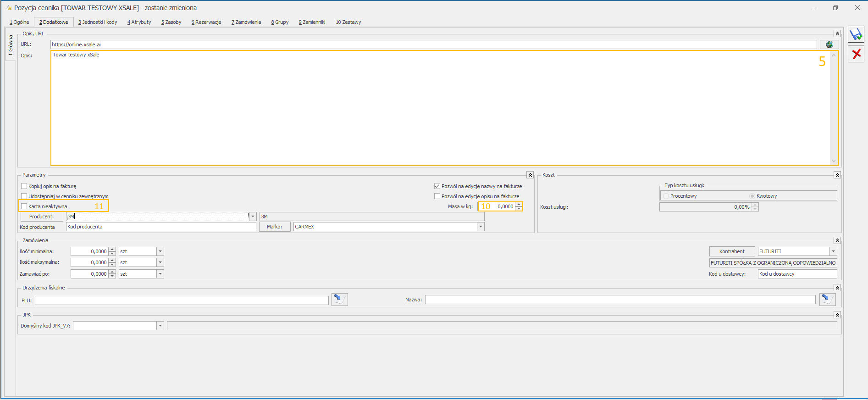868x400 pixels.
Task: Open the 4 Atrybuty tab
Action: [139, 22]
